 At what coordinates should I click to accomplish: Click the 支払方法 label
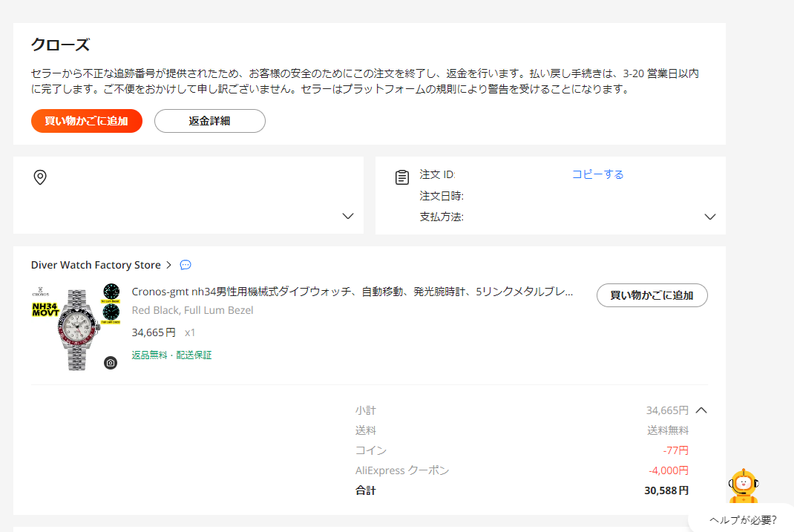click(442, 217)
